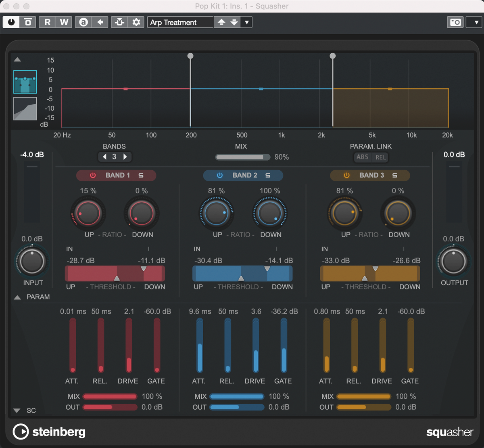Click the -4.0 dB input level readout
Viewport: 484px width, 448px height.
pos(32,155)
